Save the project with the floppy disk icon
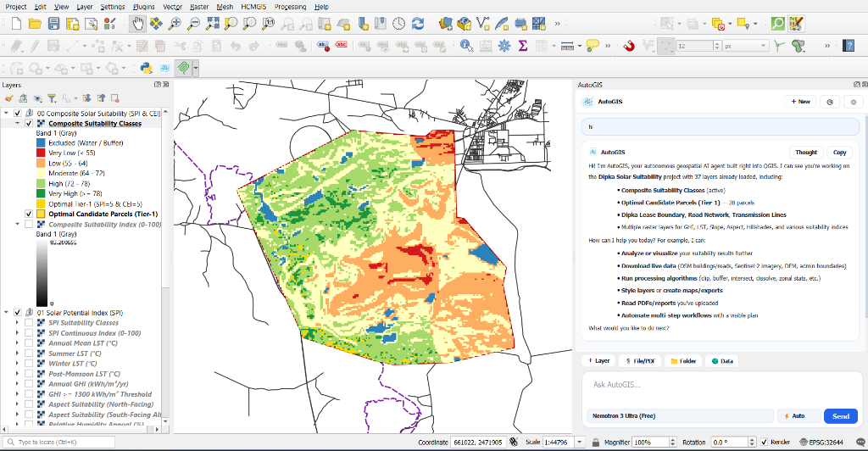868x451 pixels. 53,24
